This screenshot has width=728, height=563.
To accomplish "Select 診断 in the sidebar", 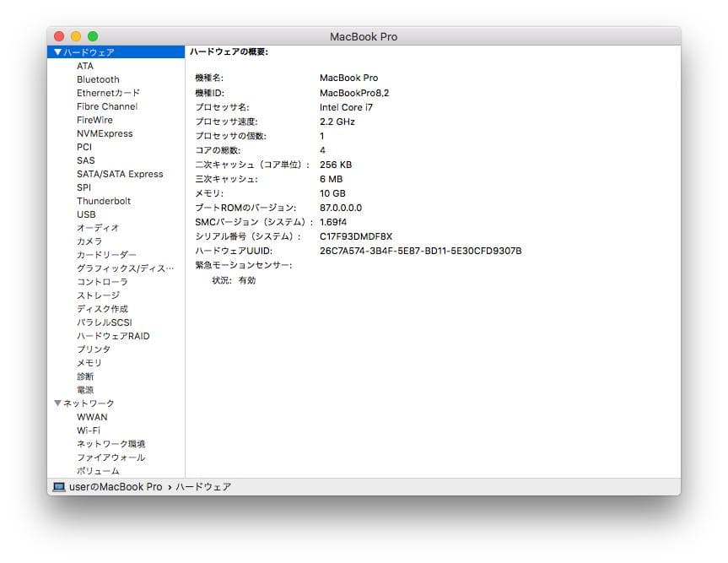I will (85, 376).
